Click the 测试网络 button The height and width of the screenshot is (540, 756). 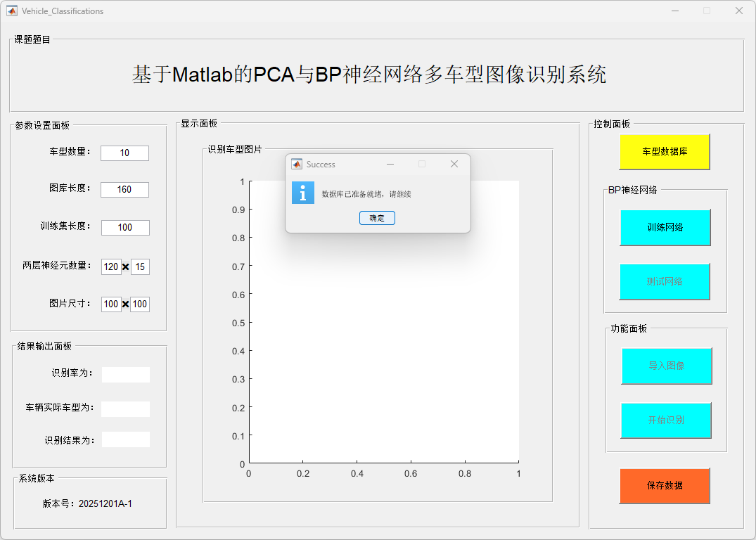tap(665, 281)
